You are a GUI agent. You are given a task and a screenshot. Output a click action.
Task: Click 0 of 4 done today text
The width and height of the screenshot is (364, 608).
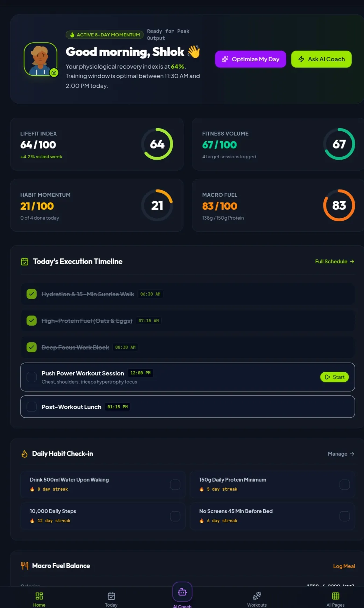pyautogui.click(x=40, y=218)
